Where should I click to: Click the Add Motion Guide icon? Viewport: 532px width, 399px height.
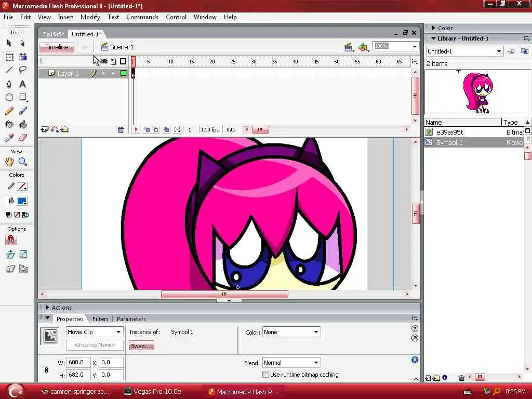55,129
